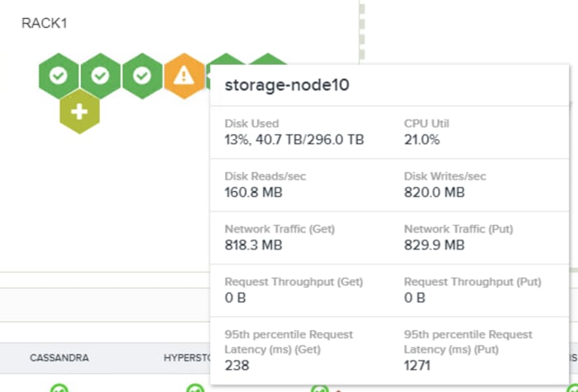Click the first green healthy node hexagon
This screenshot has height=392, width=578.
tap(59, 76)
